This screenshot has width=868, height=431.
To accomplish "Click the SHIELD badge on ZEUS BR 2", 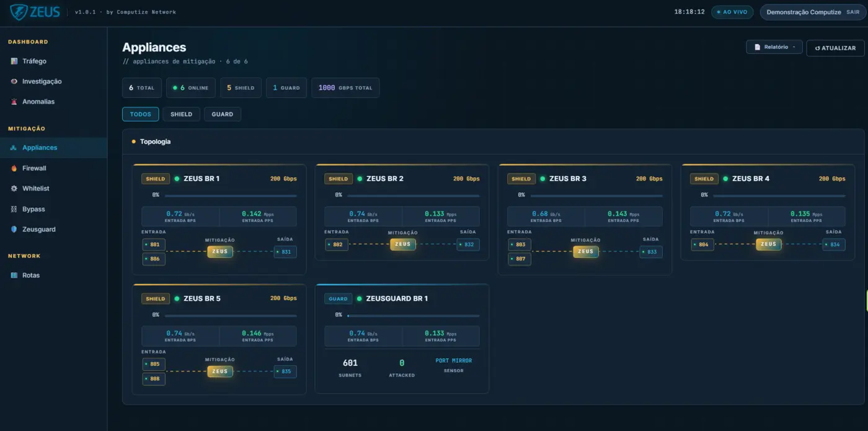I will point(339,179).
